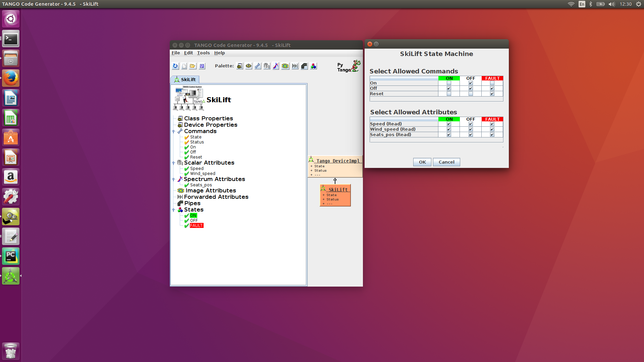The image size is (644, 362).
Task: Confirm the state machine with OK
Action: click(422, 162)
